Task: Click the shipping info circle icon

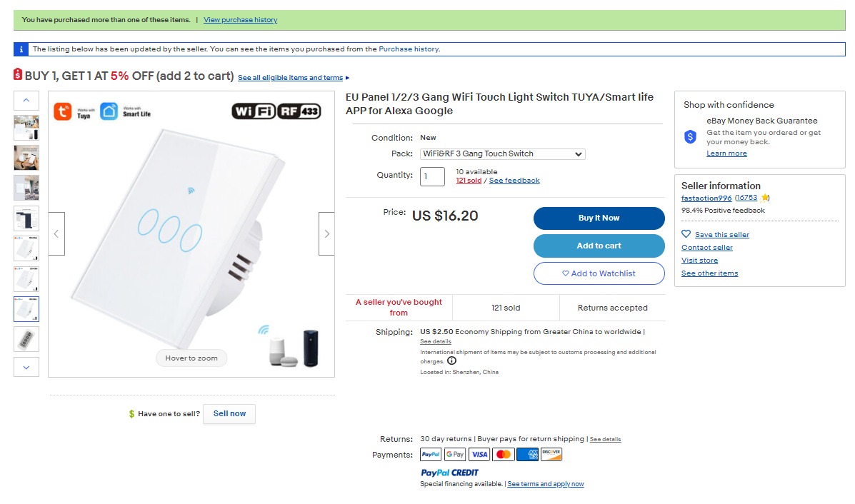Action: coord(451,361)
